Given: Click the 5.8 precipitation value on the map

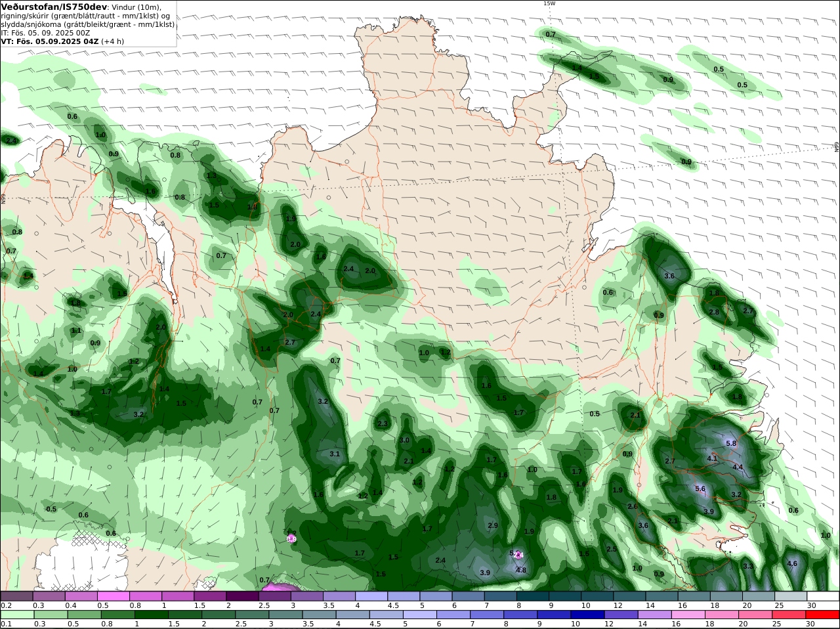Looking at the screenshot, I should [731, 443].
